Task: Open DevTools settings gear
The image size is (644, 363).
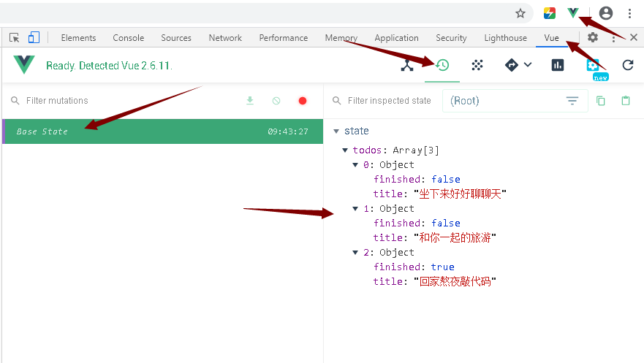Action: point(593,37)
